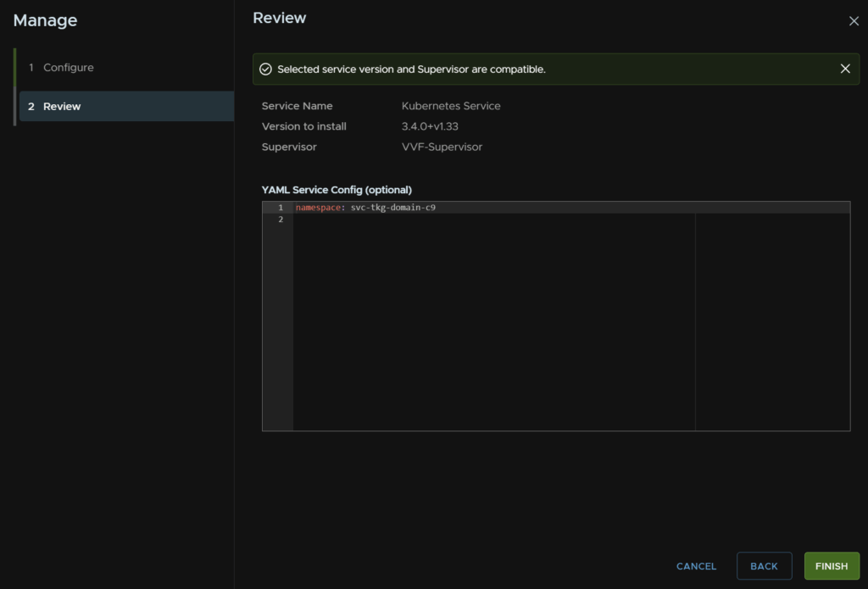
Task: Click the Supervisor label
Action: [x=289, y=147]
